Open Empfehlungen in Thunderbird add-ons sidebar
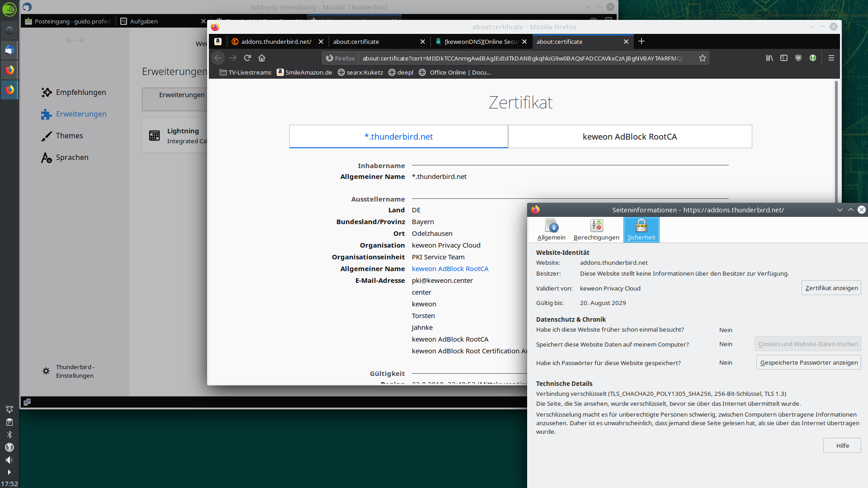This screenshot has width=868, height=488. coord(74,92)
